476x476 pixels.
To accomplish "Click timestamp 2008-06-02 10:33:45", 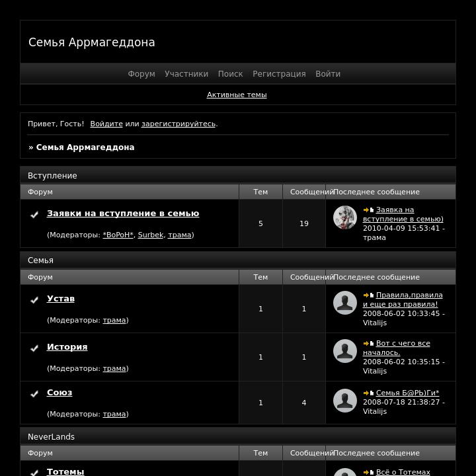I will tap(401, 313).
